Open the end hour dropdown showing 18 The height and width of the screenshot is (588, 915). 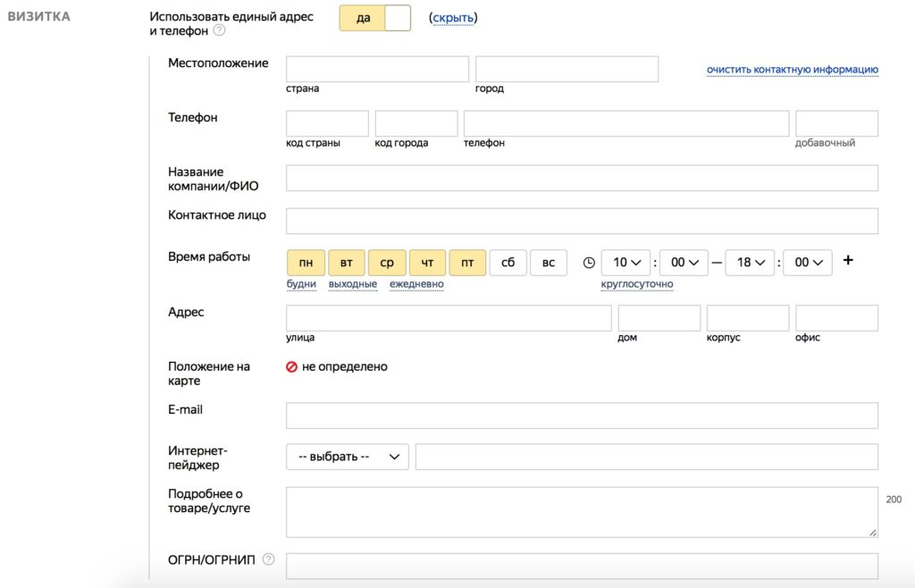click(x=750, y=263)
